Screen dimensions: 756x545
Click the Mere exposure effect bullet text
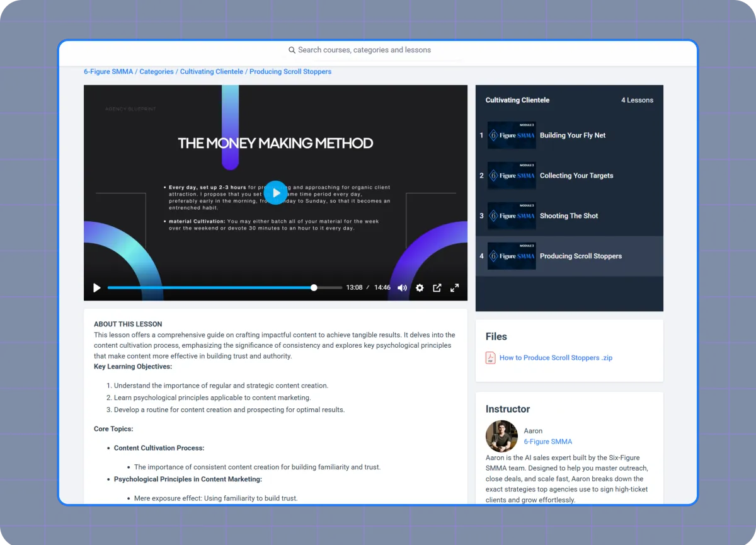click(x=215, y=498)
